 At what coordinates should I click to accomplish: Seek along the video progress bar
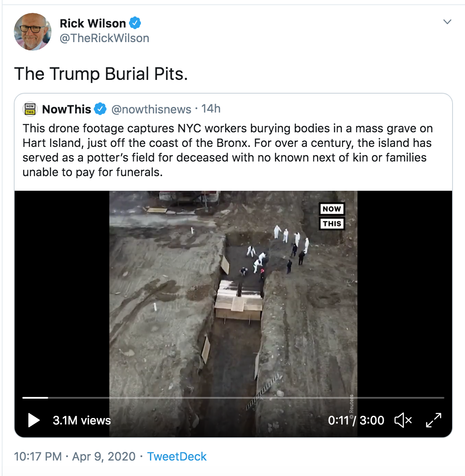coord(233,397)
